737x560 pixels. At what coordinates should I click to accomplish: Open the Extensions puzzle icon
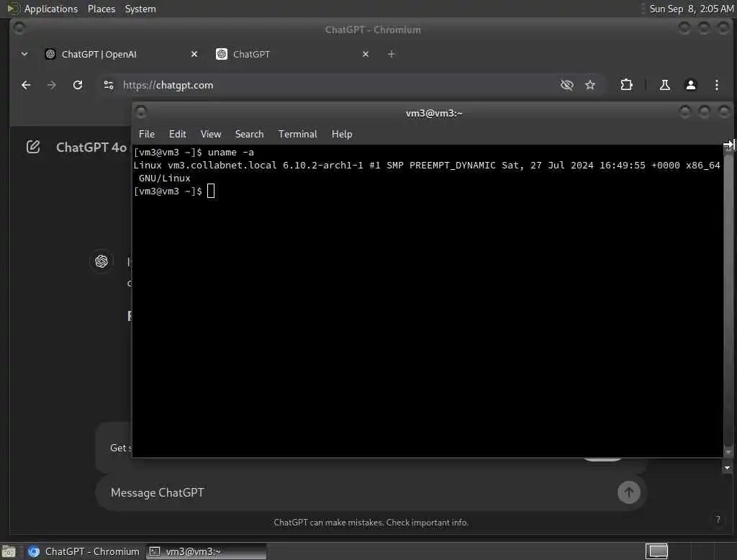(x=626, y=85)
